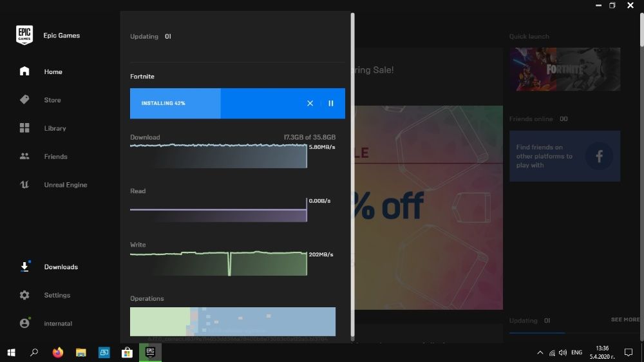Viewport: 644px width, 362px height.
Task: Select Unreal Engine in the sidebar
Action: (65, 185)
